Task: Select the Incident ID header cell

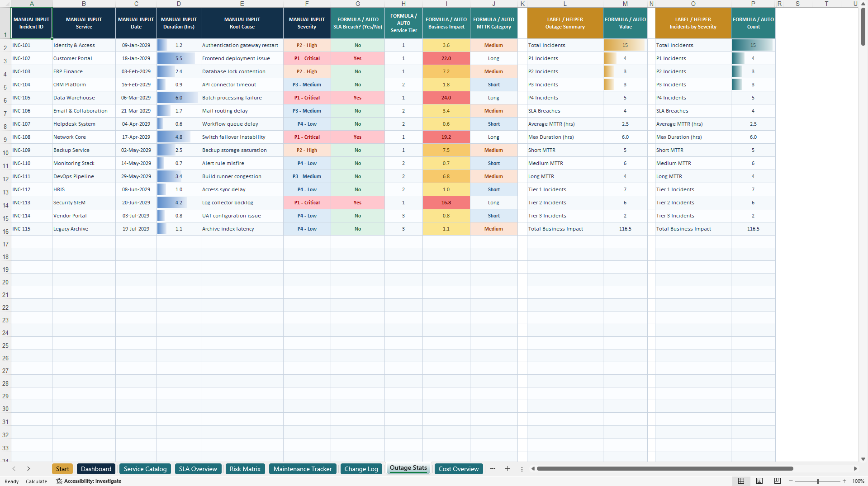Action: click(x=32, y=23)
